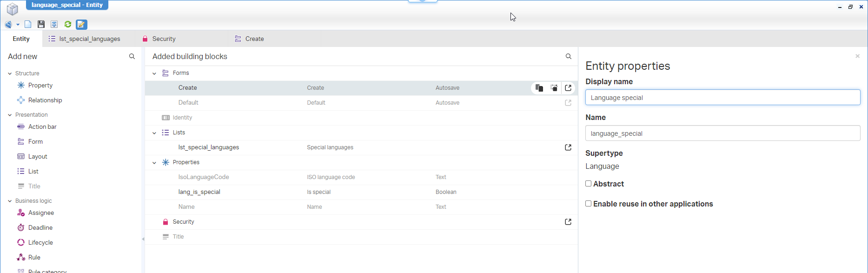The image size is (868, 273).
Task: Check Enable reuse in other applications
Action: pyautogui.click(x=589, y=204)
